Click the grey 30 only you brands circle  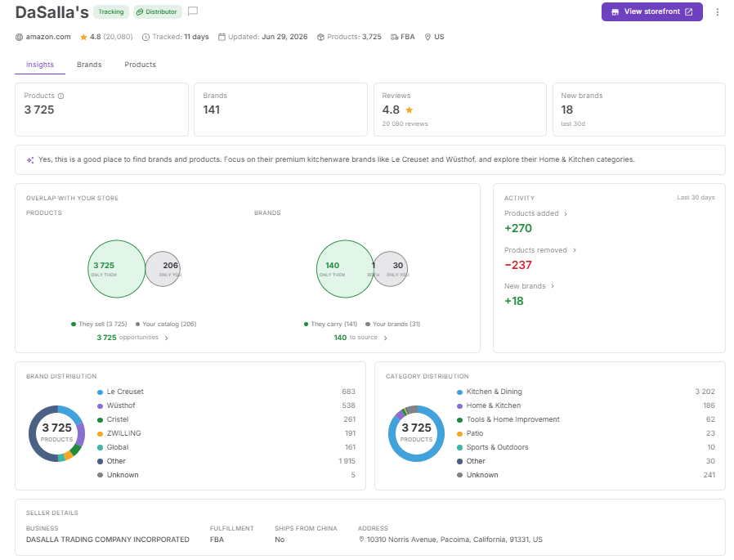(x=392, y=269)
